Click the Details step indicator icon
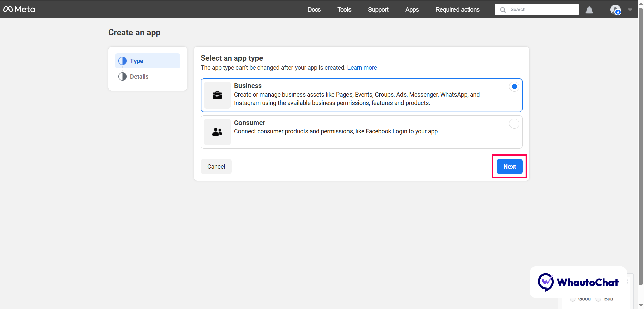The width and height of the screenshot is (644, 309). click(122, 76)
